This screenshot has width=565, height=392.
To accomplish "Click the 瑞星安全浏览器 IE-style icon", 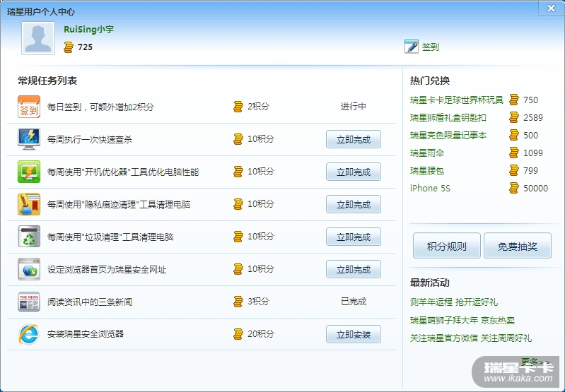I will (x=29, y=334).
